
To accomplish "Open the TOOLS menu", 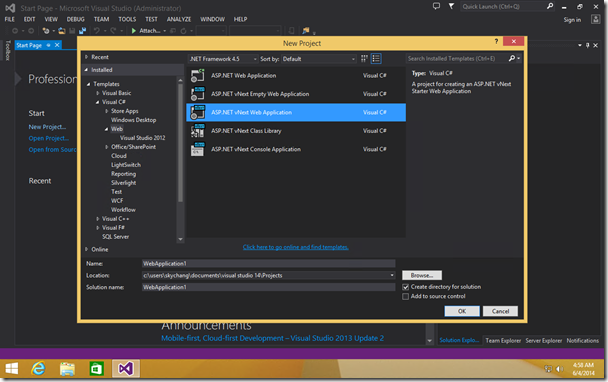I will [127, 19].
